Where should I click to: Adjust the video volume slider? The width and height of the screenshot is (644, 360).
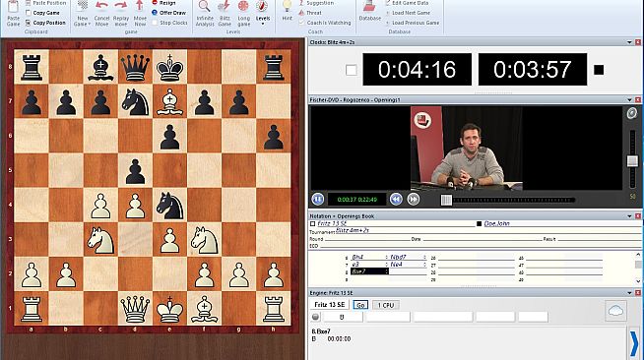pyautogui.click(x=632, y=160)
